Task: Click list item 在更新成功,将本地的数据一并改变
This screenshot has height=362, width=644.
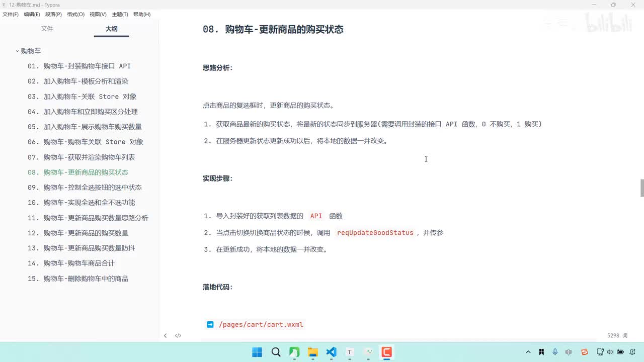Action: [x=272, y=249]
